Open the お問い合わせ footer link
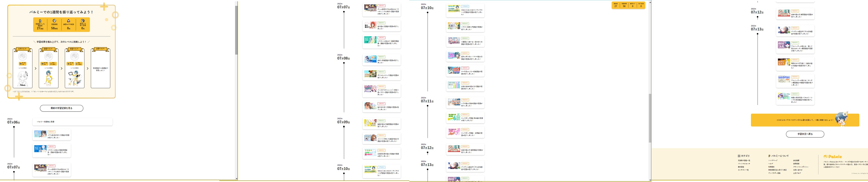The height and width of the screenshot is (182, 868). [x=798, y=170]
